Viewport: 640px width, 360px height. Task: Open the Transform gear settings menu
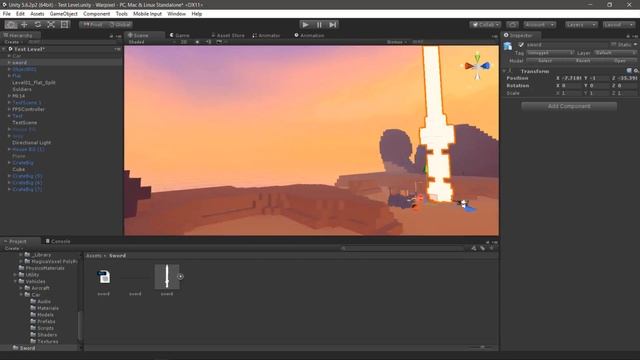636,71
